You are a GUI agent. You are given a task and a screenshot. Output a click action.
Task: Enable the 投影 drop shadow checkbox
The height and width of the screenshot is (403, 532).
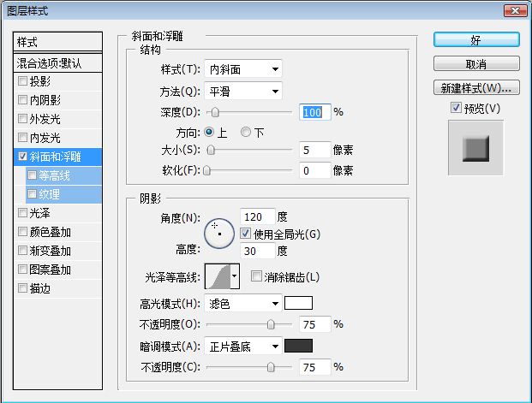tap(22, 81)
